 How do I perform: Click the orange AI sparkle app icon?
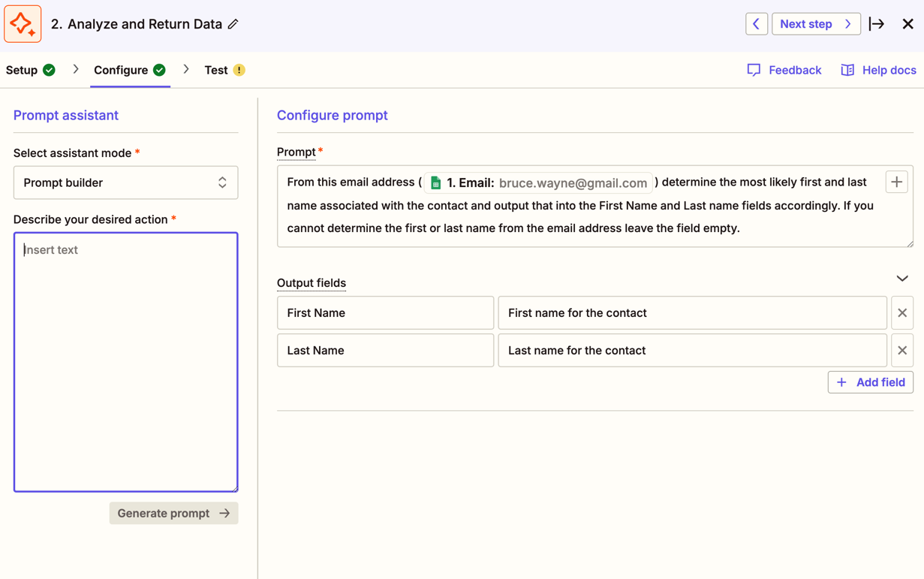pyautogui.click(x=23, y=24)
